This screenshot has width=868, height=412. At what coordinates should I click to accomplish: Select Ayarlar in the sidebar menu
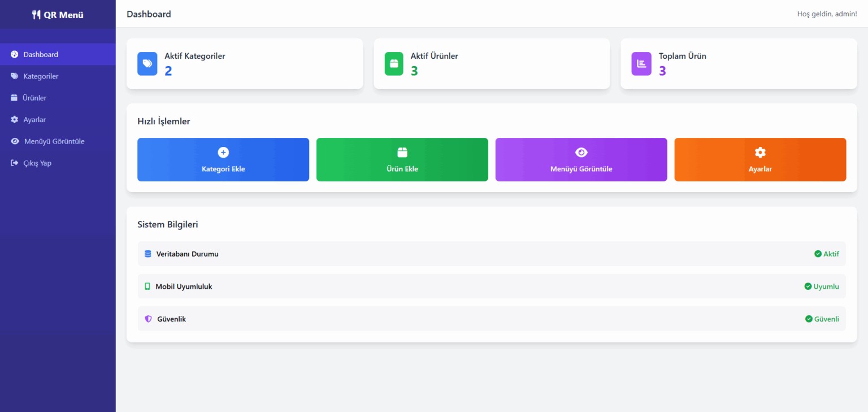[x=34, y=120]
